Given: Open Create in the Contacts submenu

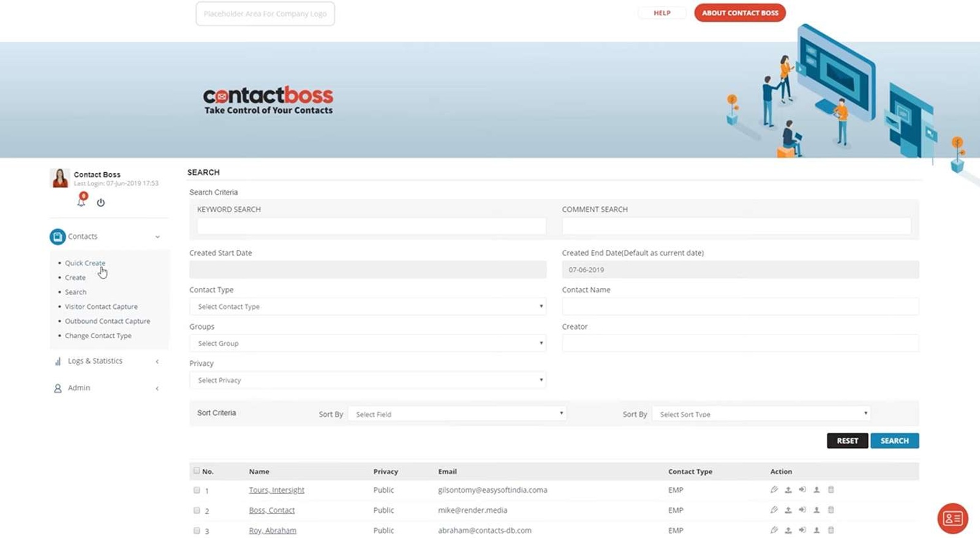Looking at the screenshot, I should click(x=75, y=278).
